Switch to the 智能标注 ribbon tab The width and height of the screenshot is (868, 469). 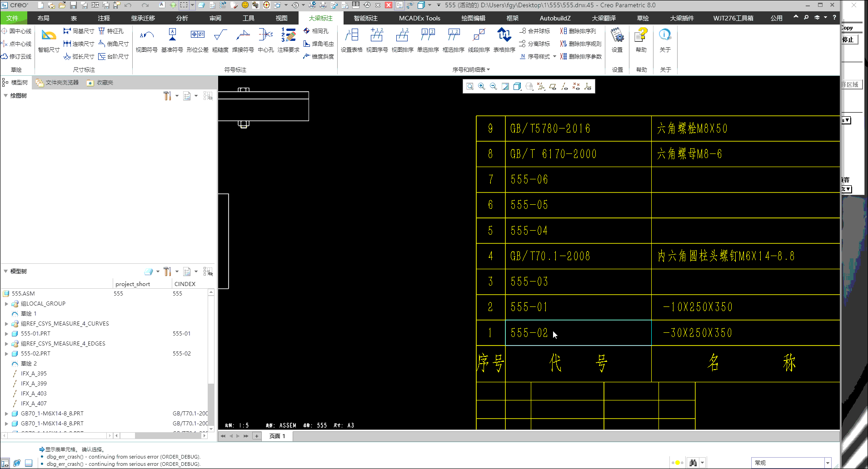tap(366, 18)
